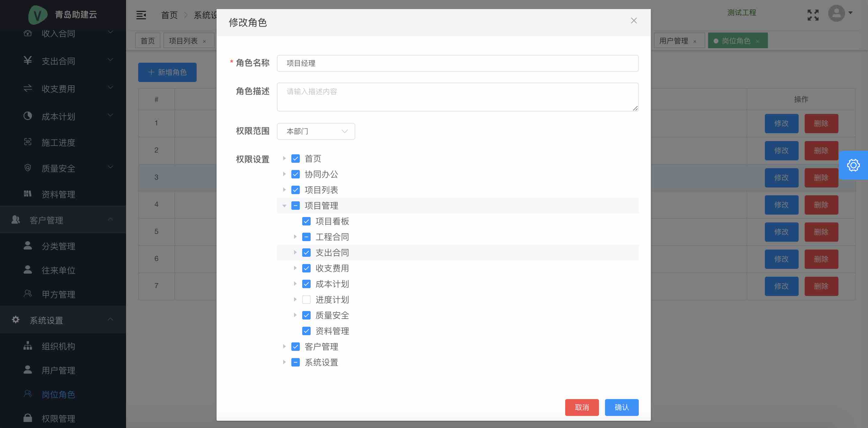Click the fullscreen toggle icon
The image size is (868, 428).
813,15
